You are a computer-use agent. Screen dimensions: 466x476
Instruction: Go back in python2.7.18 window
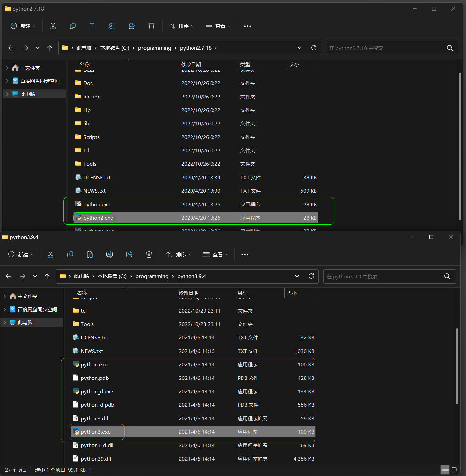11,48
